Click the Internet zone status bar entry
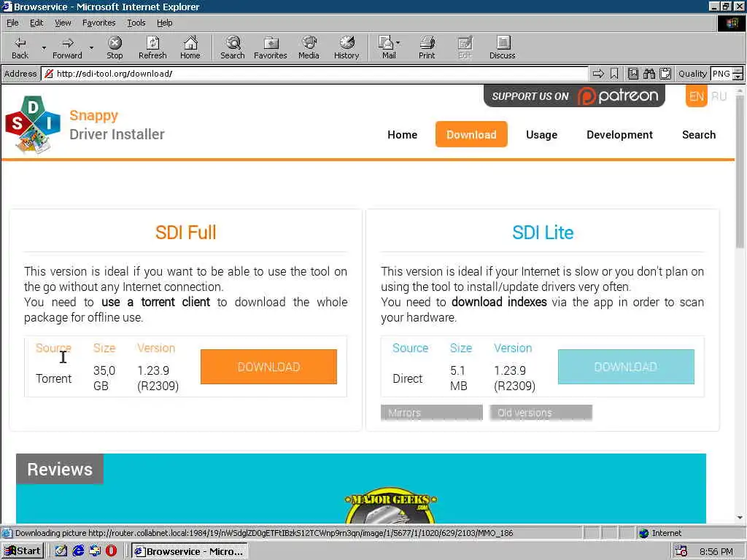This screenshot has height=560, width=747. 660,533
